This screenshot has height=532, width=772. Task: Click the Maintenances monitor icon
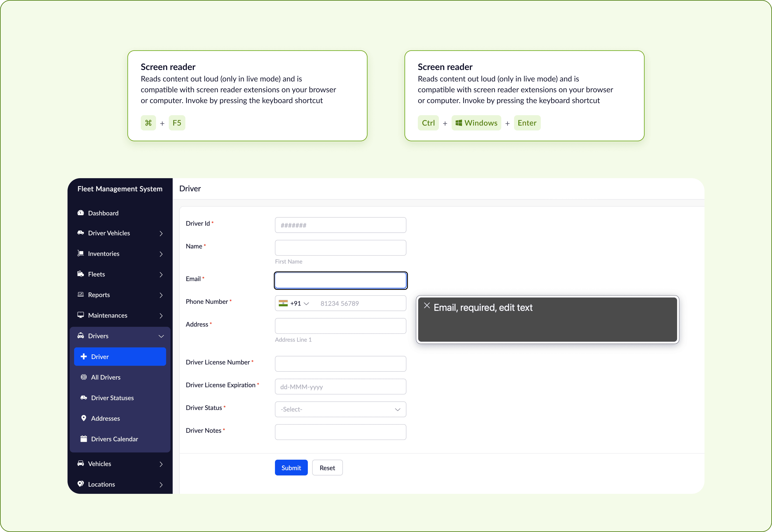point(80,315)
